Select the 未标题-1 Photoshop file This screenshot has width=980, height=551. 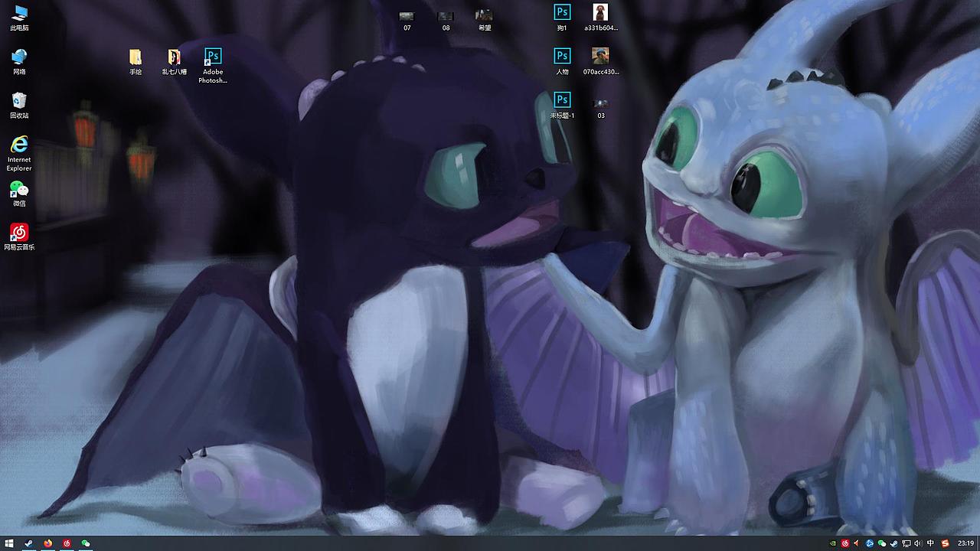(562, 106)
